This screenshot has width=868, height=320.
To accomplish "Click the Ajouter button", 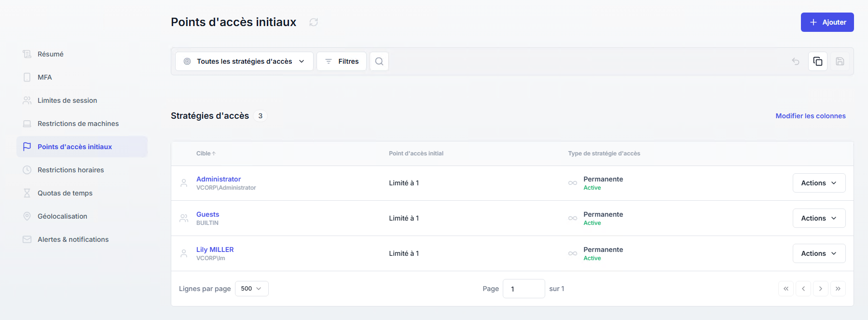I will coord(827,22).
